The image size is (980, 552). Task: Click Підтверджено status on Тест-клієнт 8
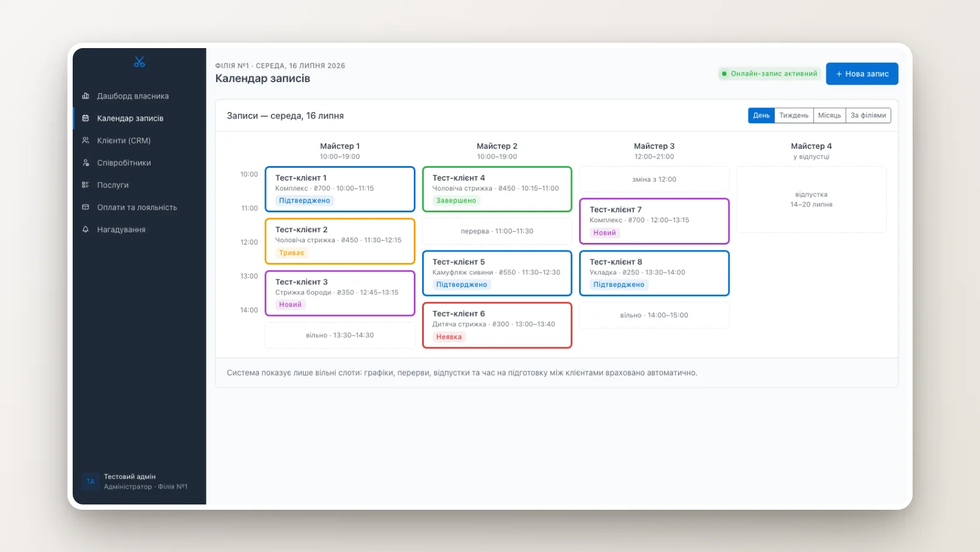618,285
